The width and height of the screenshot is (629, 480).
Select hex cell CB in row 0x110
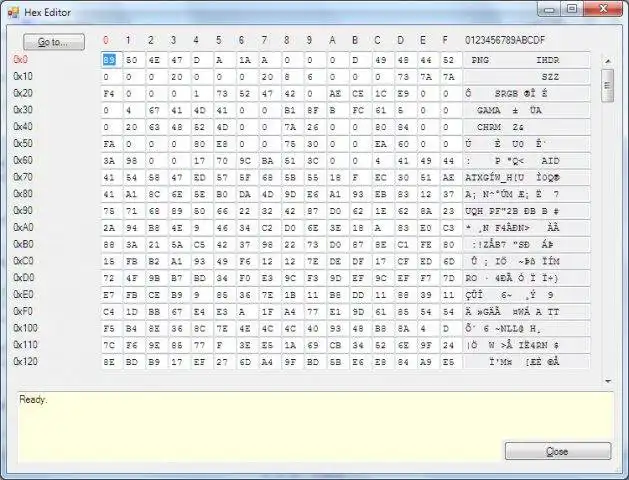click(335, 345)
